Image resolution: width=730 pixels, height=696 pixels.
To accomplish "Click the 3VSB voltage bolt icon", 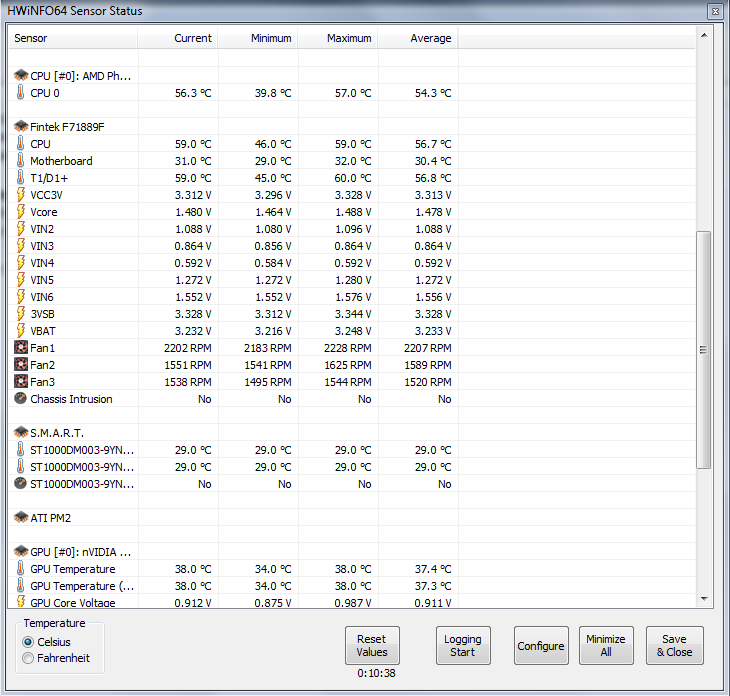I will (x=21, y=313).
